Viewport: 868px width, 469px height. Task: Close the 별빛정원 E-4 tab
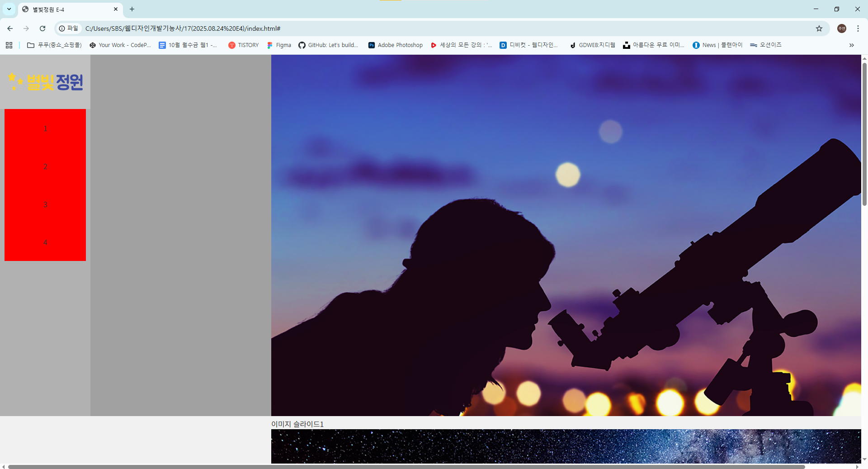116,9
